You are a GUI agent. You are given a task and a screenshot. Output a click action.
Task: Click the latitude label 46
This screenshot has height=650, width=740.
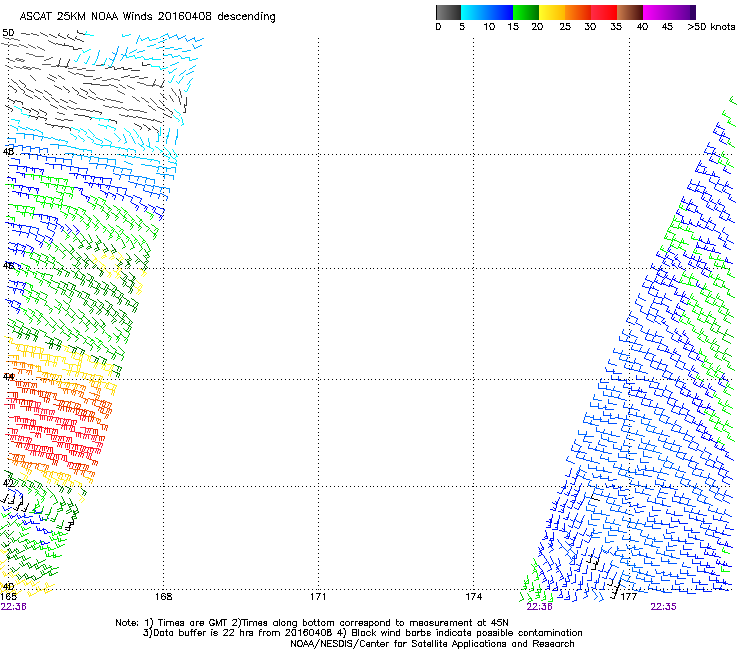[8, 266]
